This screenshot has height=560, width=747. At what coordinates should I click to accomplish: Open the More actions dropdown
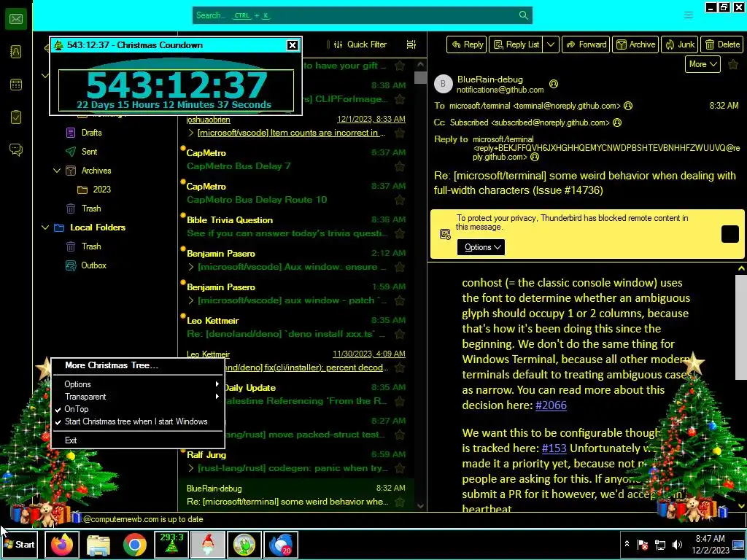(703, 64)
